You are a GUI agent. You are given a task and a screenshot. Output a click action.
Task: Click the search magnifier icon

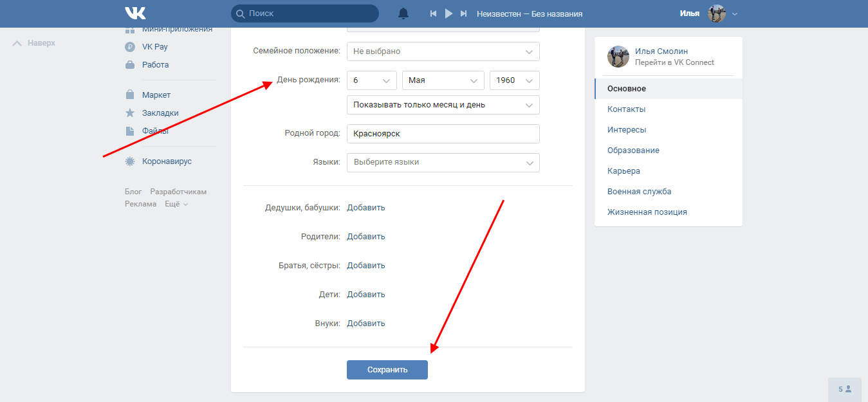[x=240, y=14]
